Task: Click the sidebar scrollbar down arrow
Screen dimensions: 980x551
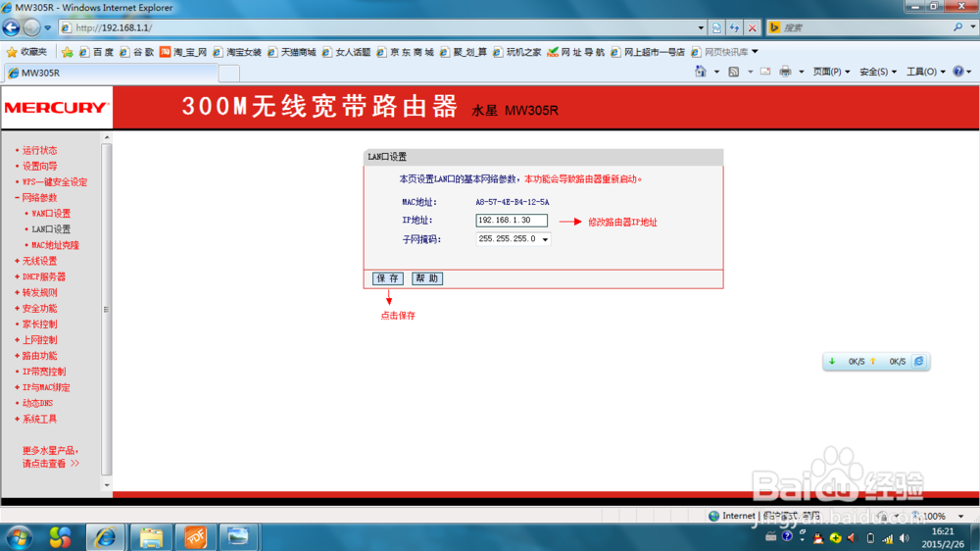Action: (x=107, y=484)
